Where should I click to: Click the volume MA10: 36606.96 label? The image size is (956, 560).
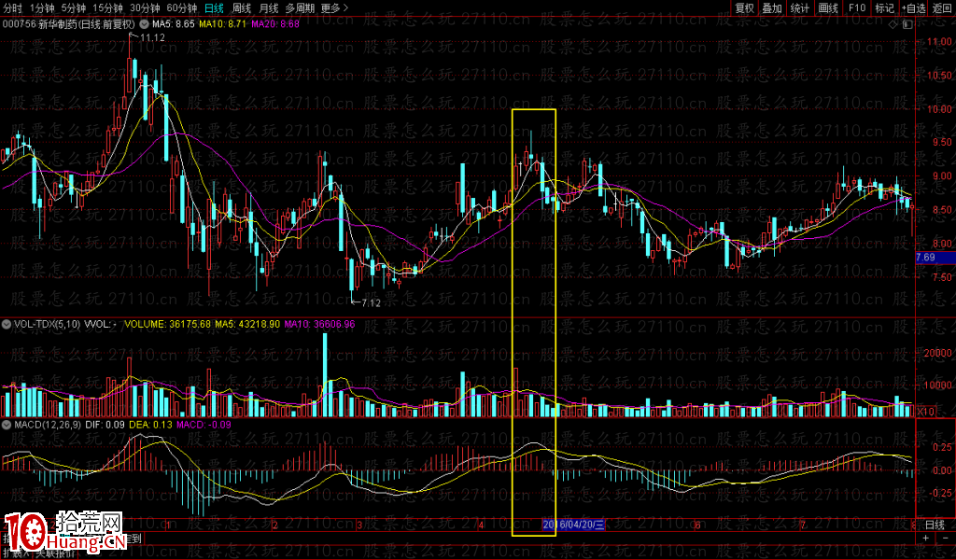point(319,324)
